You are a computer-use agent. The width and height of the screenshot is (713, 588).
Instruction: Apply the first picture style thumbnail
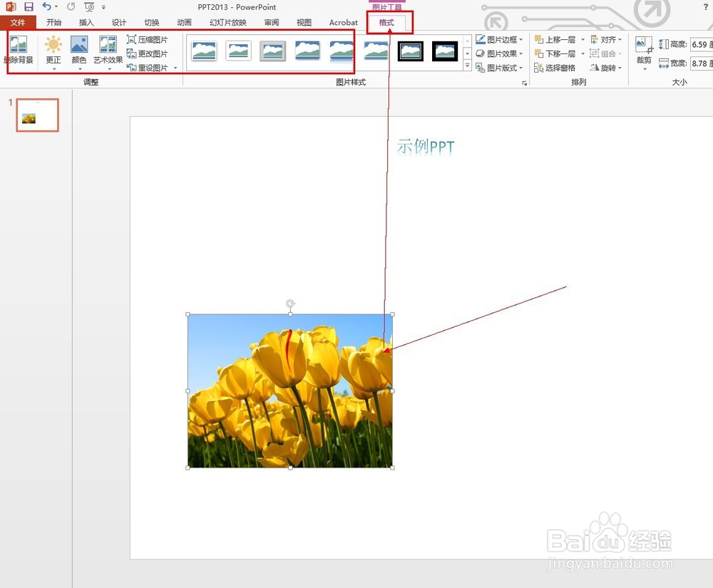pyautogui.click(x=204, y=51)
